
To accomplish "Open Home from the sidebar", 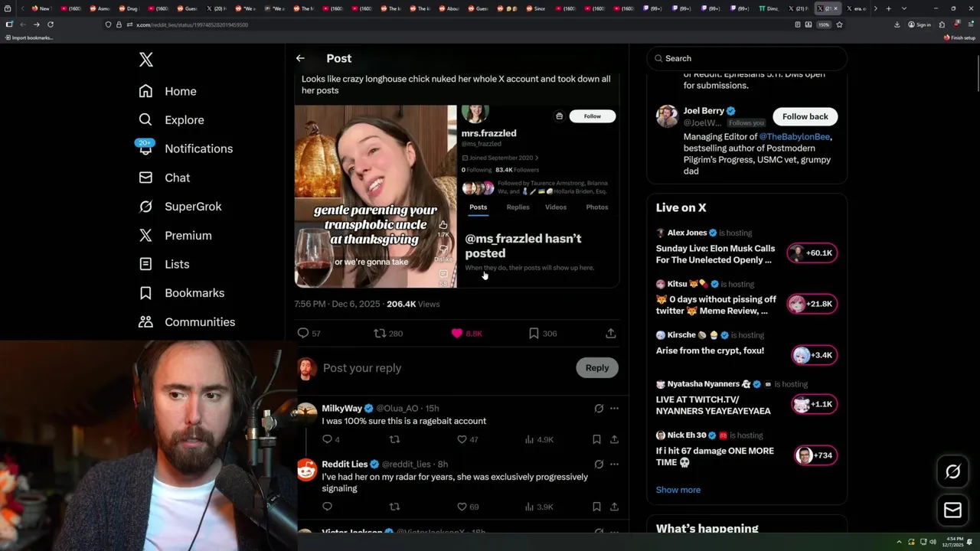I will [x=168, y=91].
